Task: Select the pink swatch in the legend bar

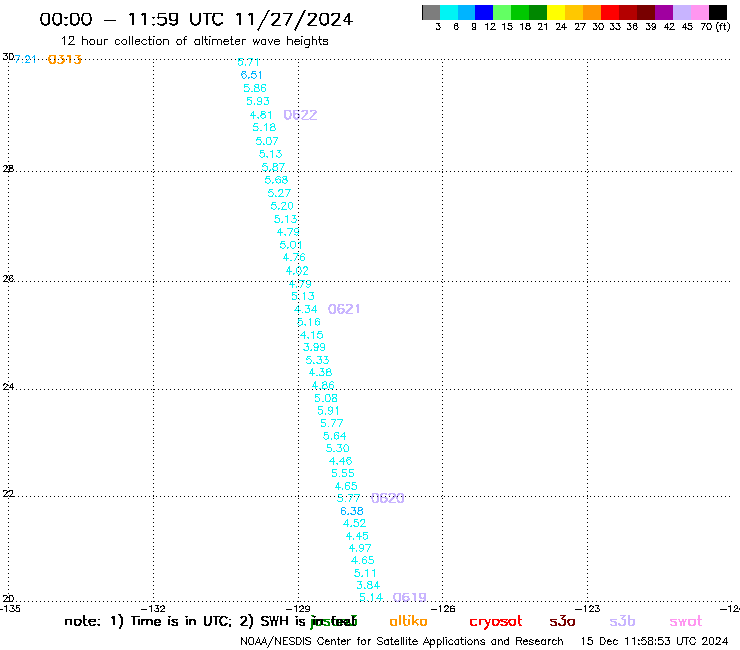Action: 700,12
